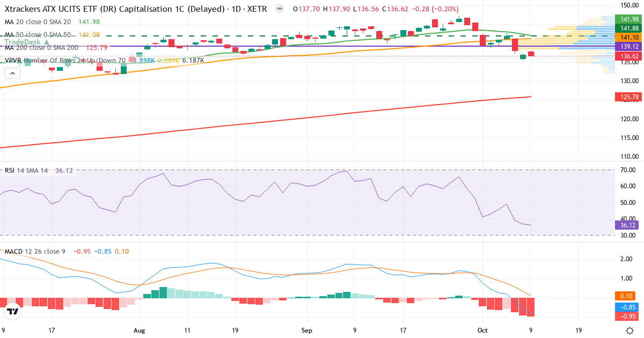644x338 pixels.
Task: Open the TradingView logo in the chart corner
Action: point(13,311)
